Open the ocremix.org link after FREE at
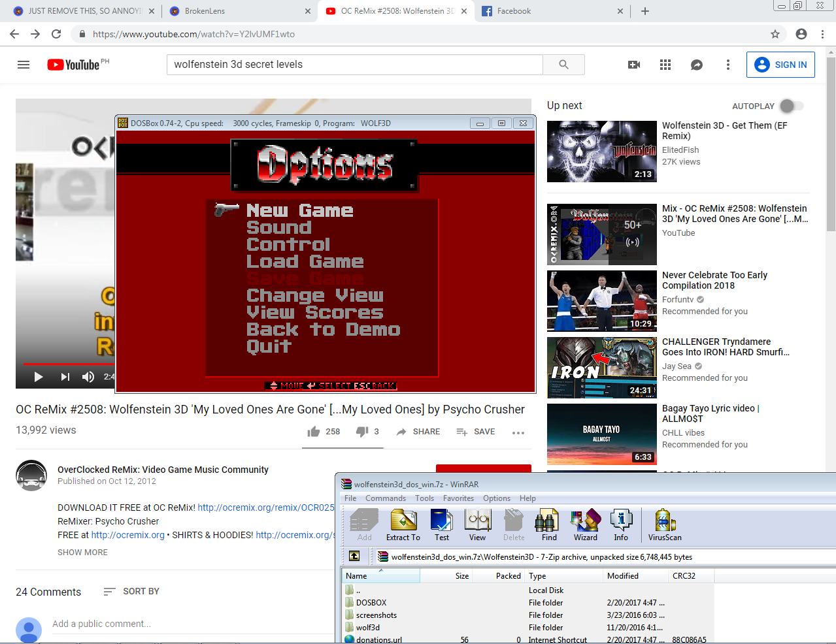Screen dimensions: 836x644 [x=128, y=535]
